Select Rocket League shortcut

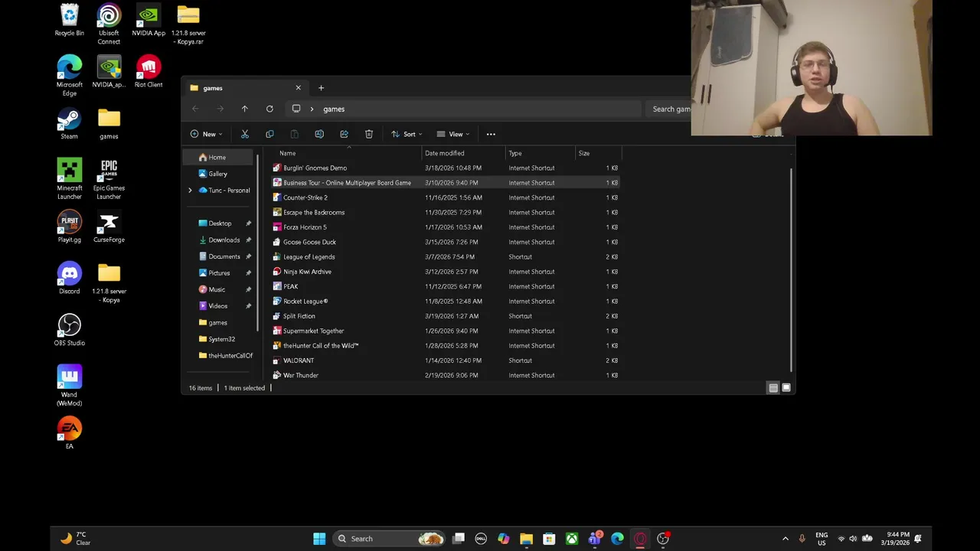point(445,302)
